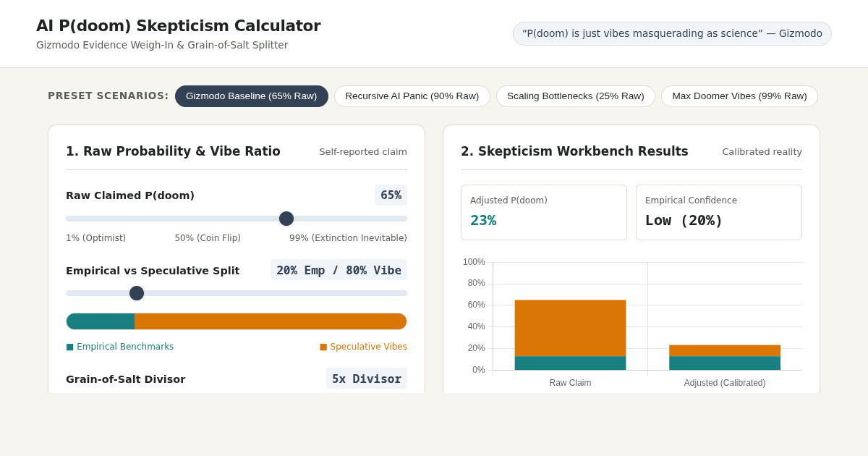This screenshot has width=868, height=456.
Task: Click the orange speculative segment of split bar
Action: click(x=271, y=321)
